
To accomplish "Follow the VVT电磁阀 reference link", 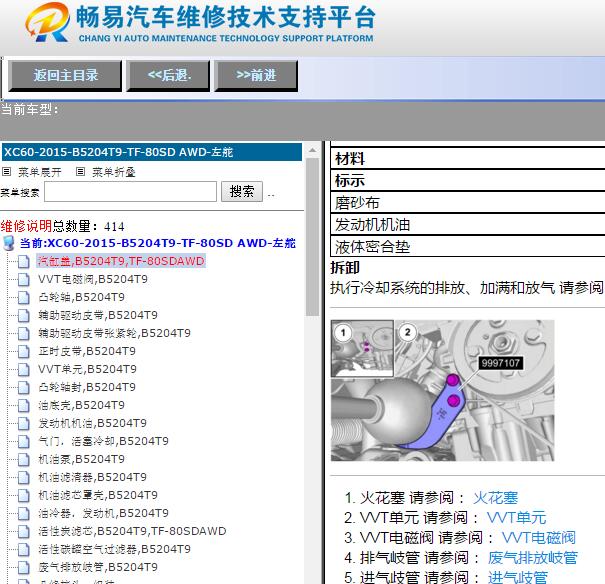I will tap(539, 538).
